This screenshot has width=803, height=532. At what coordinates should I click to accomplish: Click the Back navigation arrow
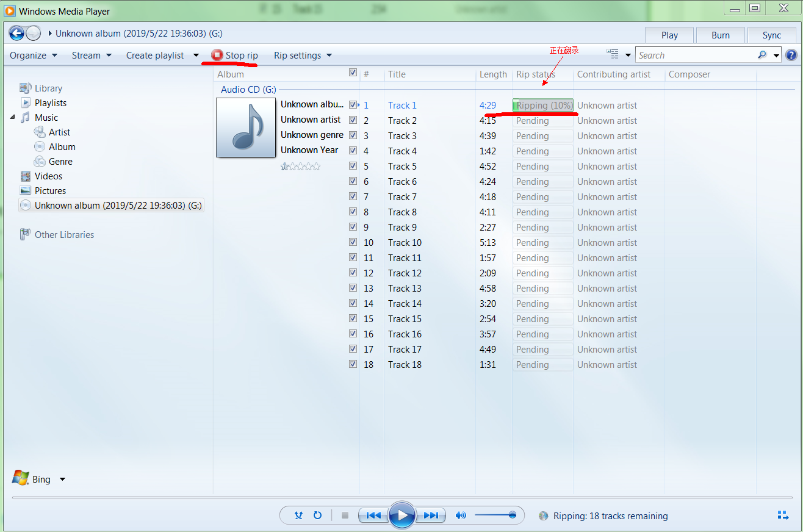coord(16,34)
